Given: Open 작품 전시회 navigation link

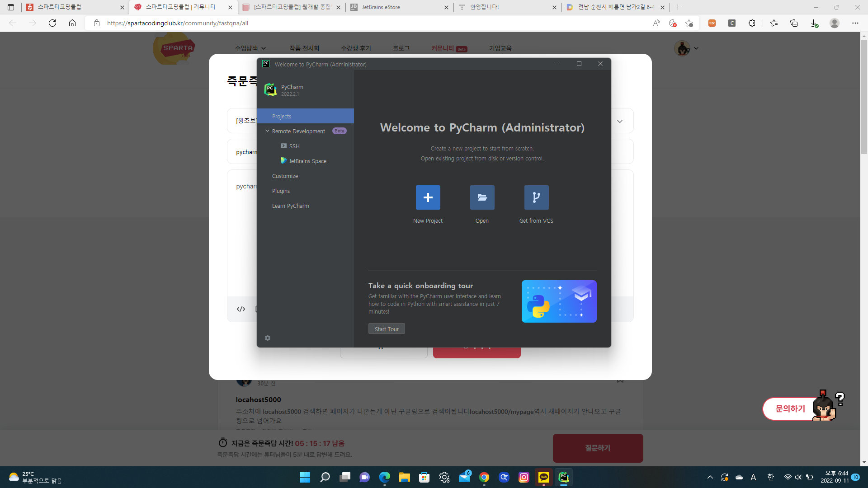Looking at the screenshot, I should coord(304,48).
